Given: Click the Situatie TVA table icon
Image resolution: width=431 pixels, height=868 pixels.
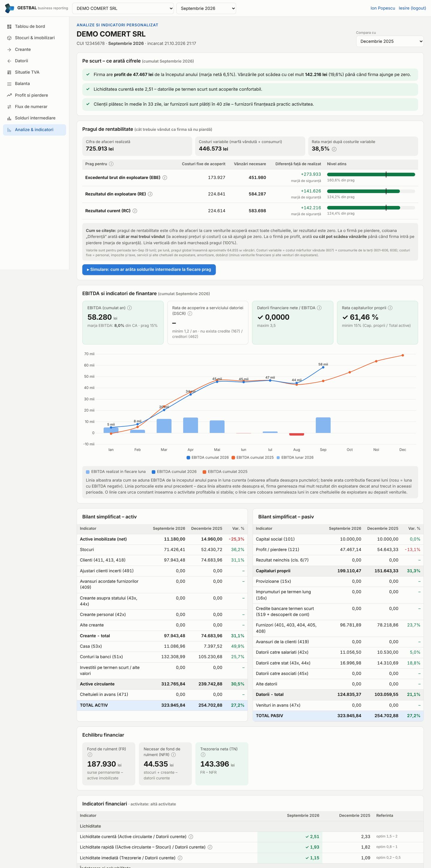Looking at the screenshot, I should pos(9,72).
